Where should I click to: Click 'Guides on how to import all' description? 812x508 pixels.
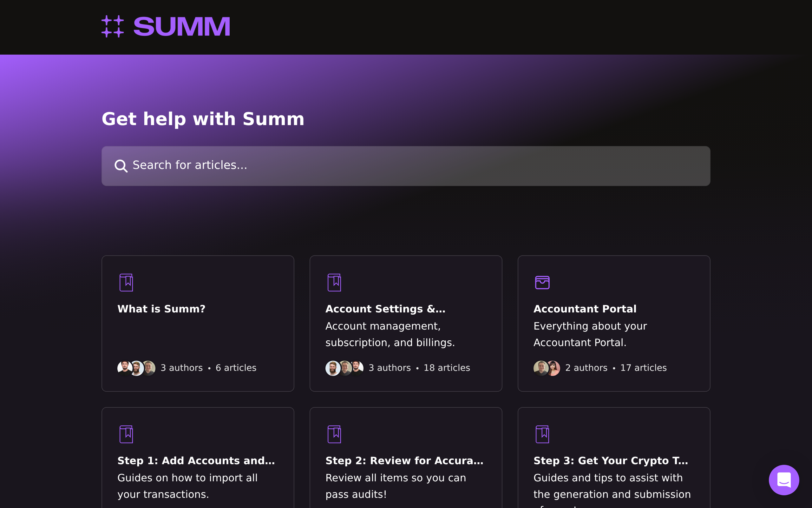point(187,478)
